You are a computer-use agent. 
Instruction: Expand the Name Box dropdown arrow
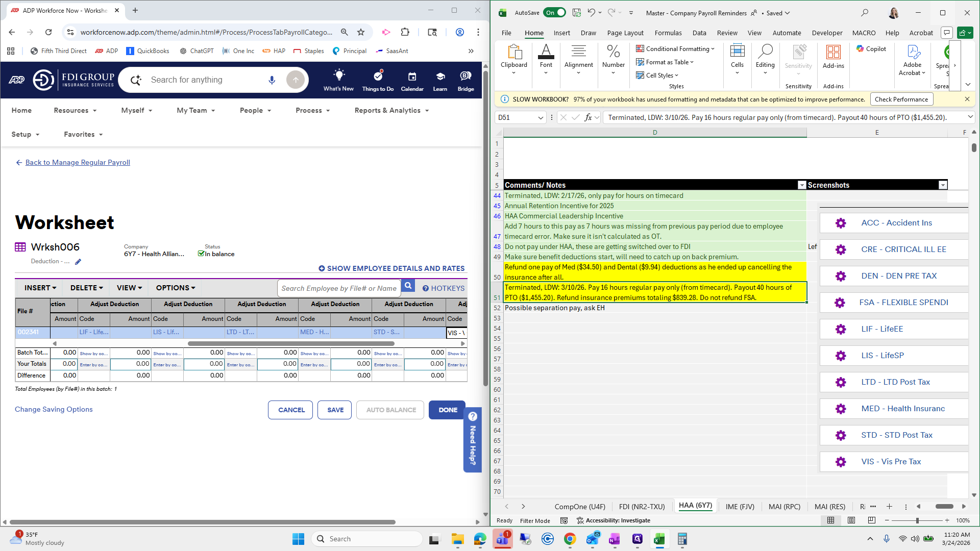(x=541, y=117)
